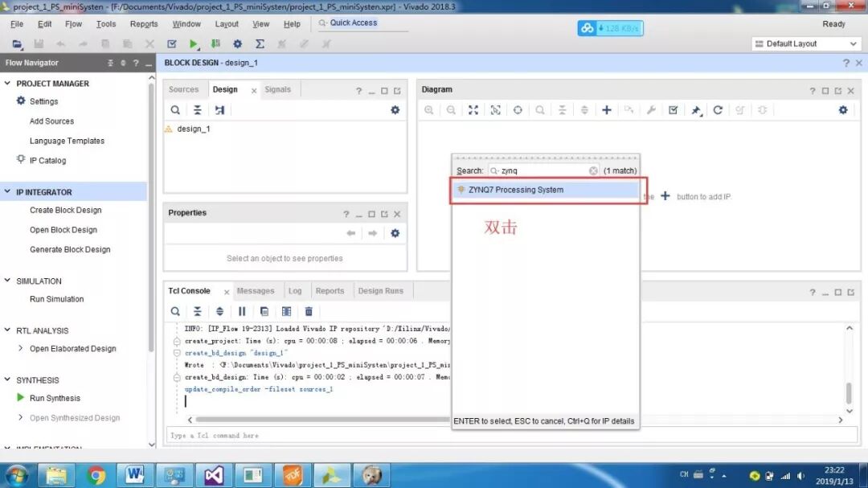Click the Run Synthesis green play toolbar icon
This screenshot has width=868, height=488.
point(193,43)
